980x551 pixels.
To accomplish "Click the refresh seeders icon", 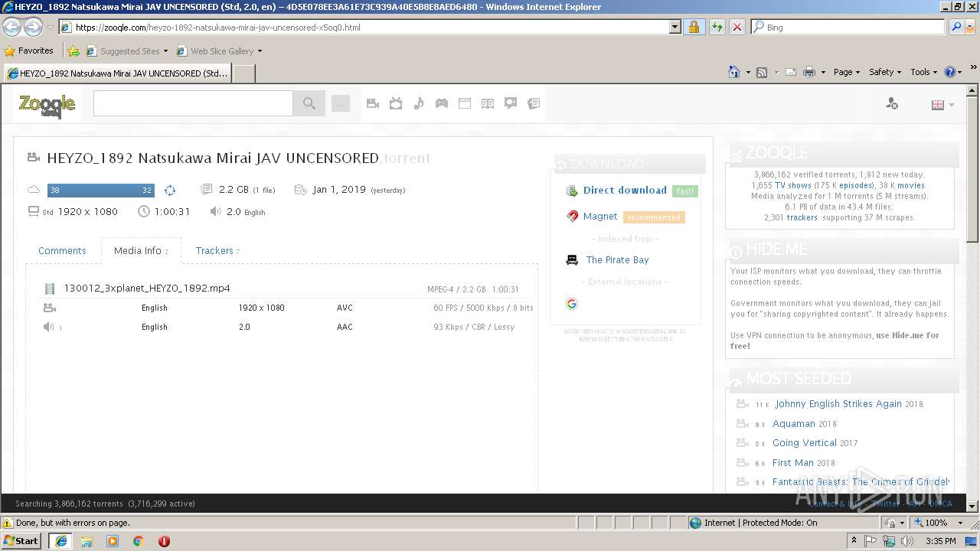I will [x=170, y=191].
